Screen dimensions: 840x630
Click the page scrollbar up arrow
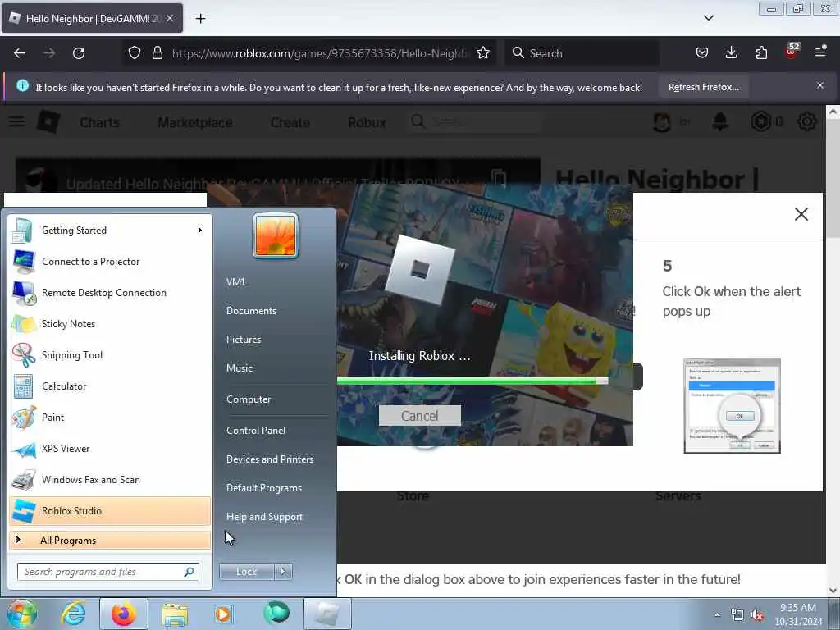(x=833, y=112)
